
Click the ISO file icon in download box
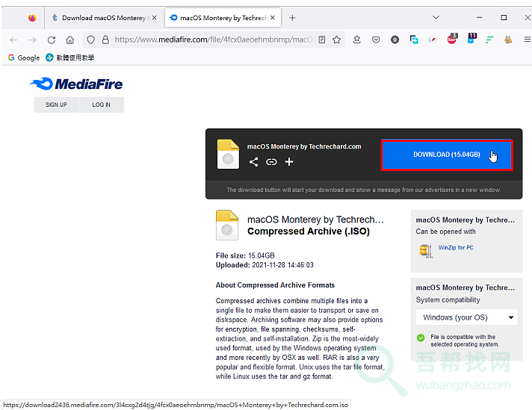pos(228,154)
